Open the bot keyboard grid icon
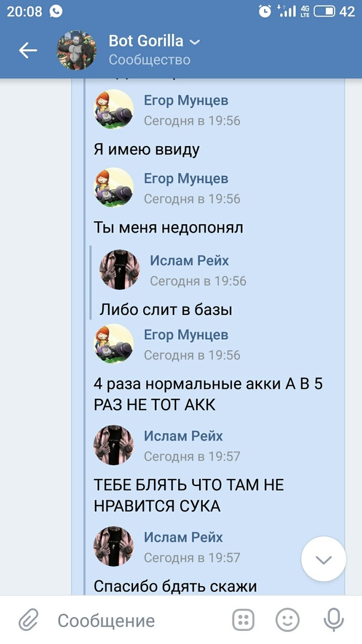The width and height of the screenshot is (362, 644). click(x=243, y=620)
